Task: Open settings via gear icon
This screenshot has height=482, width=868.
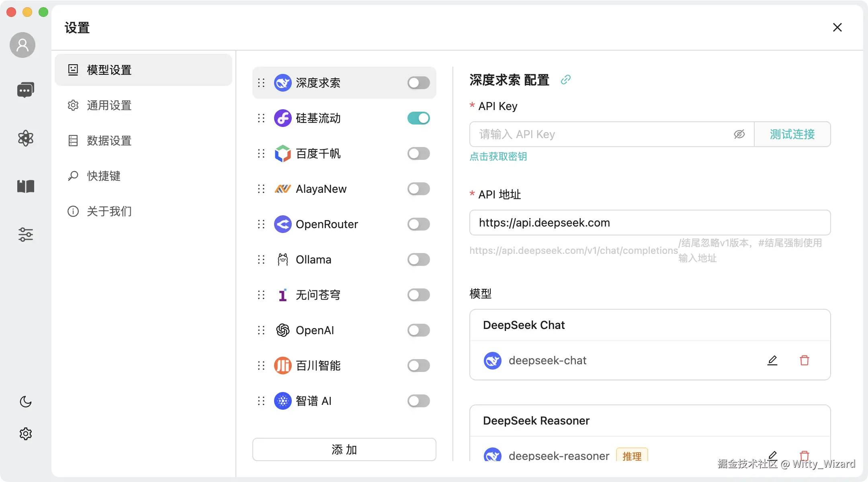Action: pos(25,433)
